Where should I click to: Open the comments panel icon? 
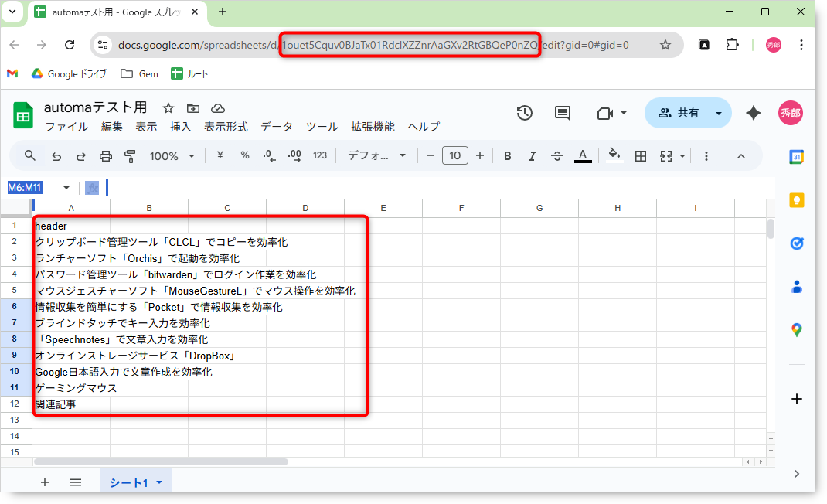pyautogui.click(x=563, y=113)
